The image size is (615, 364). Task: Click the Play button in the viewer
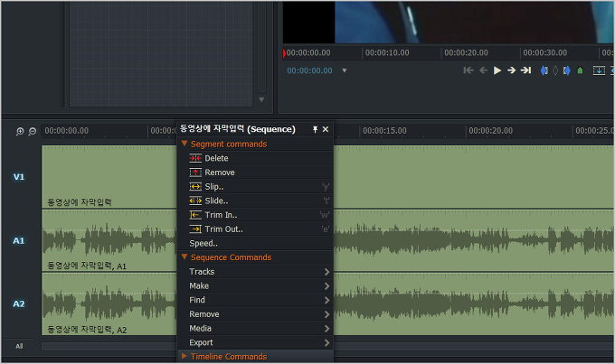pyautogui.click(x=497, y=70)
